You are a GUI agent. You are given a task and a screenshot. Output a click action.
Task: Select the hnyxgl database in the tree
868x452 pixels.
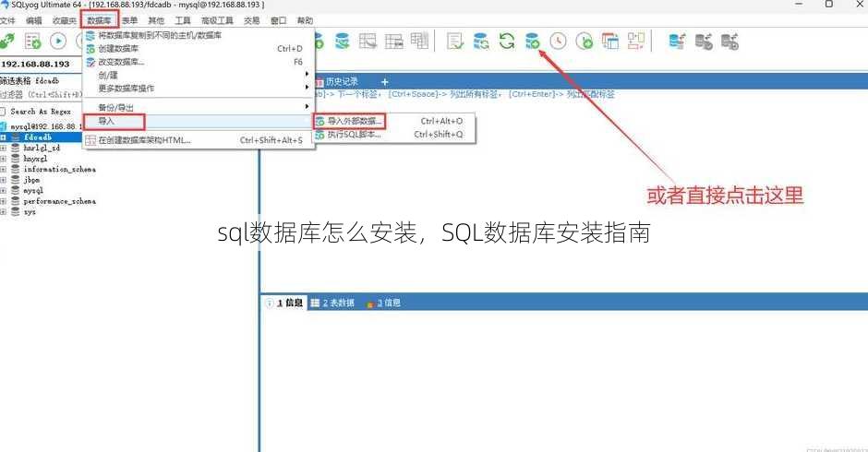(35, 159)
